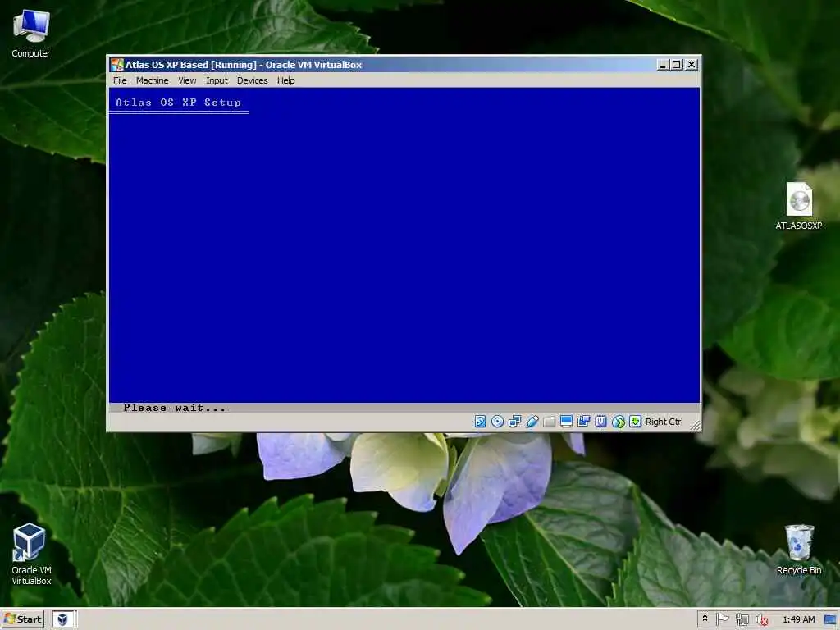
Task: Select the Oracle VM VirtualBox shortcut
Action: 31,554
